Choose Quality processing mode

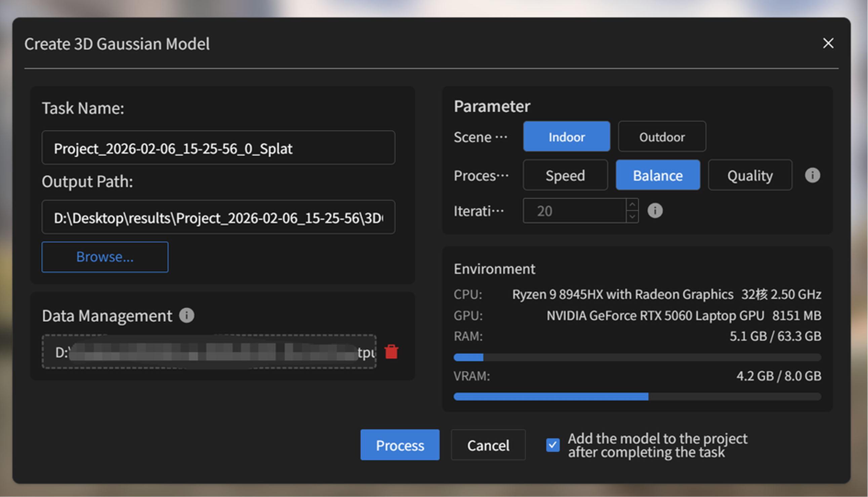(x=750, y=175)
